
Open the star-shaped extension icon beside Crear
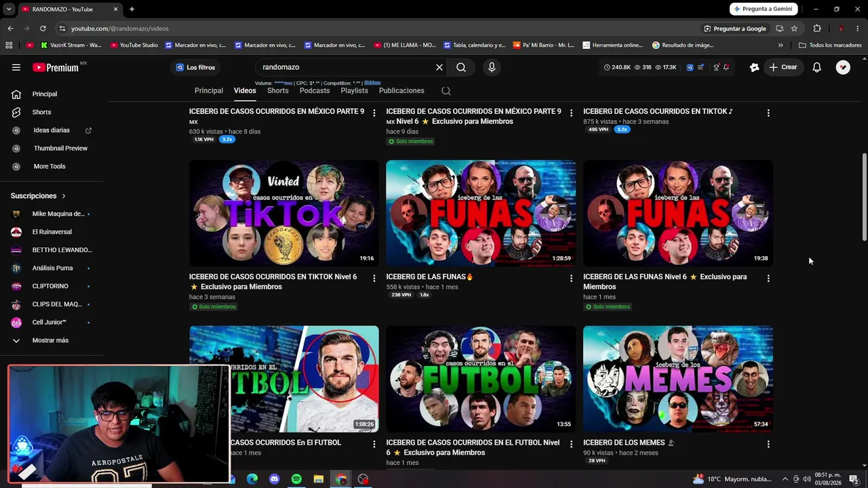pos(754,67)
